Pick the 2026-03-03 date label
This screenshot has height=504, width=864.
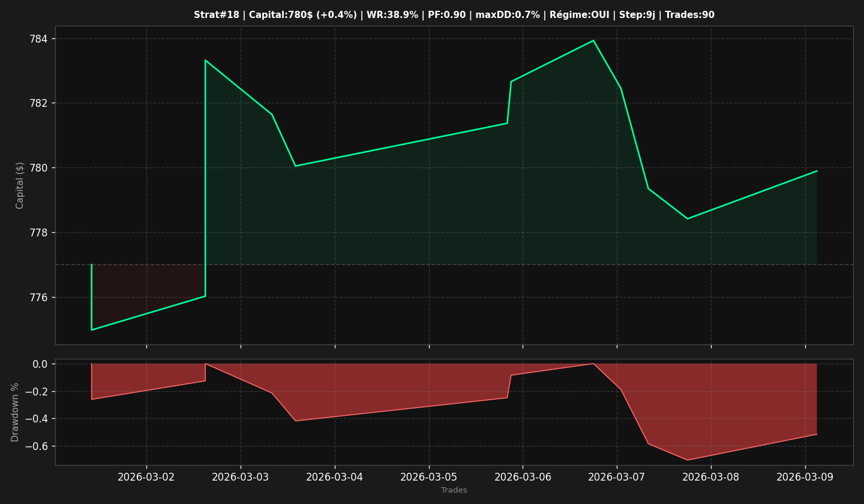coord(241,477)
